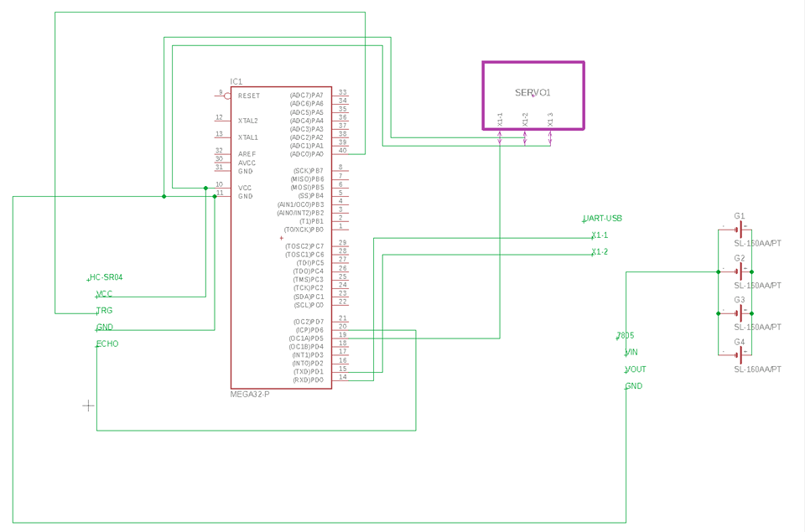This screenshot has height=532, width=805.
Task: Click the RESET pin inverter circle
Action: [227, 96]
